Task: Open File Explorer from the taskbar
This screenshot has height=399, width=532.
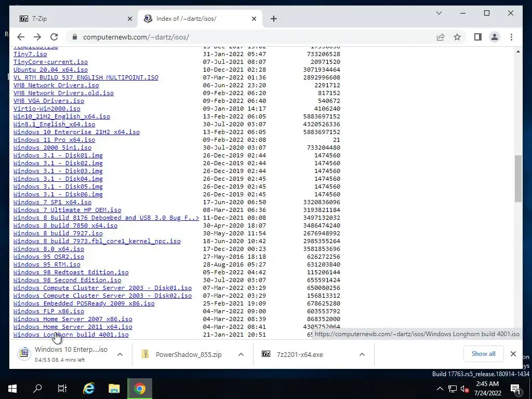Action: pyautogui.click(x=114, y=389)
